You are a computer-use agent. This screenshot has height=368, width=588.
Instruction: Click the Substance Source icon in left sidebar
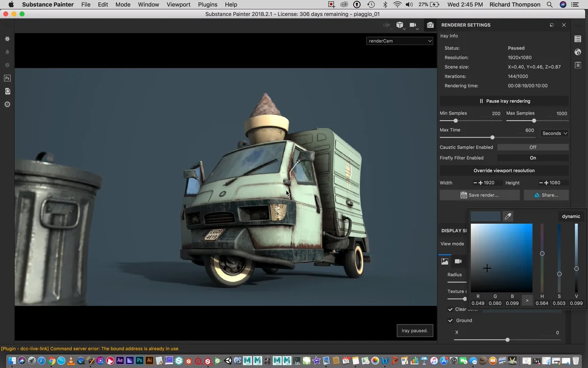[7, 39]
